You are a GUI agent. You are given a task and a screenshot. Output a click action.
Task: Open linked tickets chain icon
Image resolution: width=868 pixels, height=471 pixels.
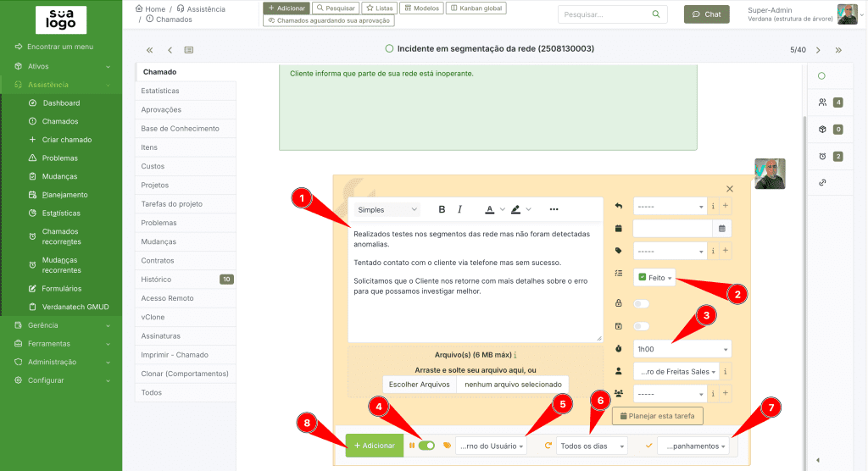tap(822, 183)
